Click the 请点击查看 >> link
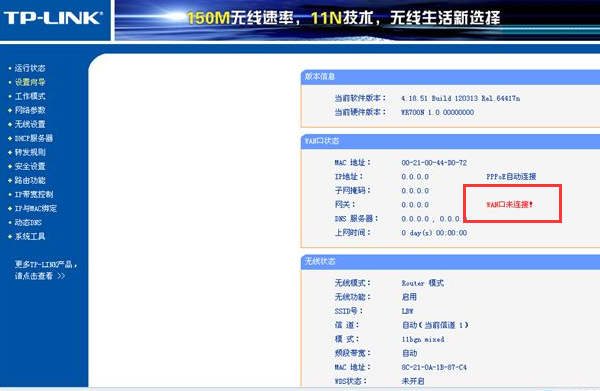600x391 pixels. coord(40,276)
